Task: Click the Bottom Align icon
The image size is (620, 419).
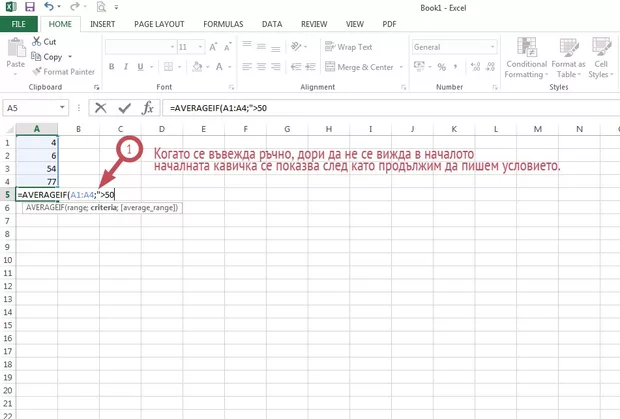Action: (276, 47)
